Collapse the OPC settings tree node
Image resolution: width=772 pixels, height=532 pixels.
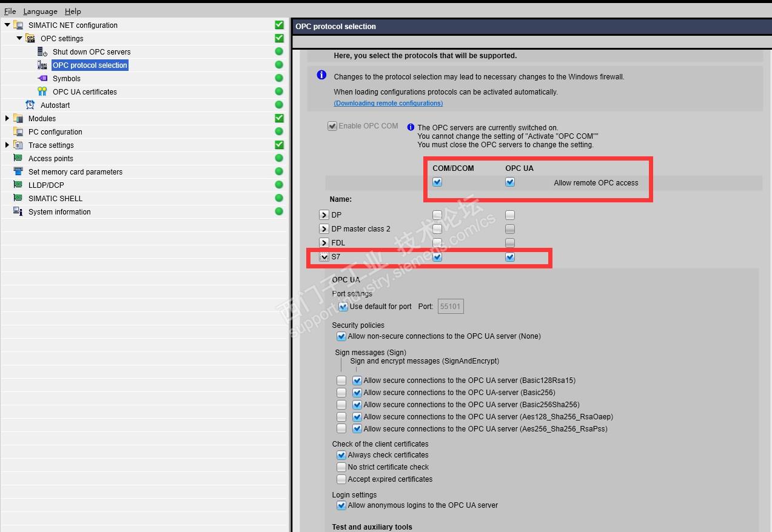click(x=19, y=38)
